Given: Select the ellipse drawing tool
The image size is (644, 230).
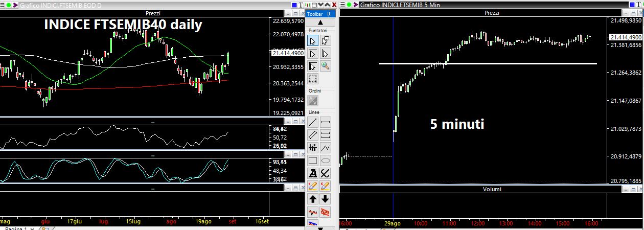Looking at the screenshot, I should (x=326, y=160).
